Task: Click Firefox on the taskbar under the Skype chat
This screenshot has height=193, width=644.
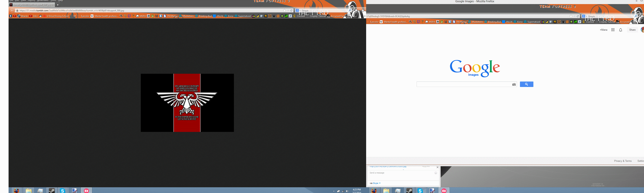Action: (x=374, y=191)
